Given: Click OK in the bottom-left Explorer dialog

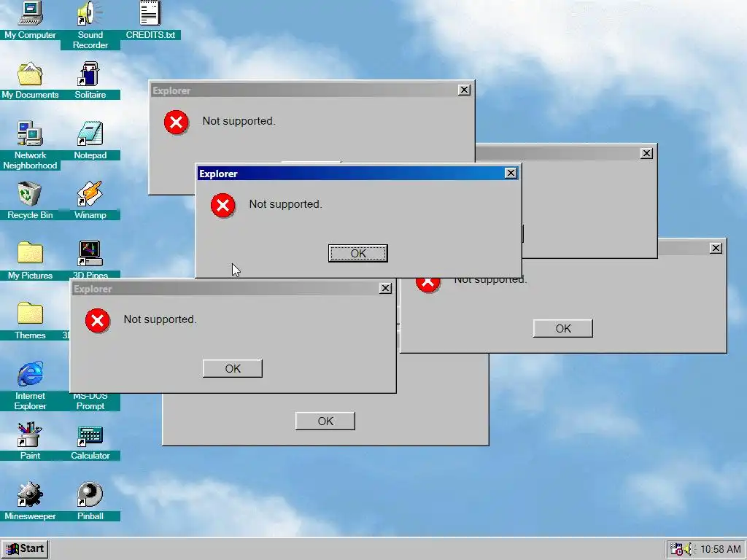Looking at the screenshot, I should tap(233, 368).
